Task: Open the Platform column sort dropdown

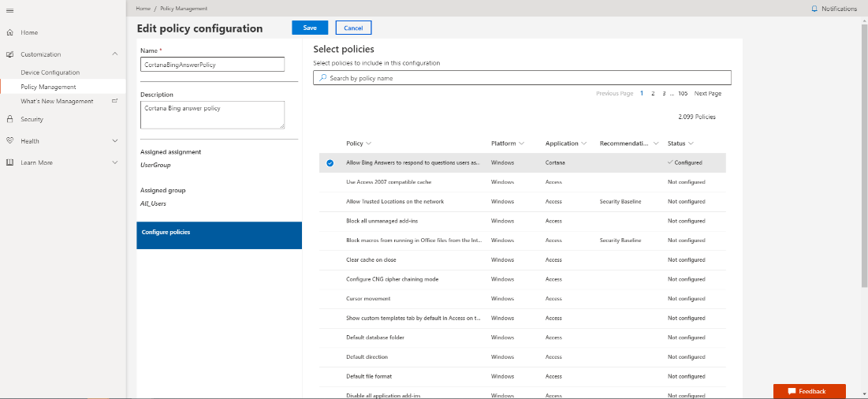Action: [521, 144]
